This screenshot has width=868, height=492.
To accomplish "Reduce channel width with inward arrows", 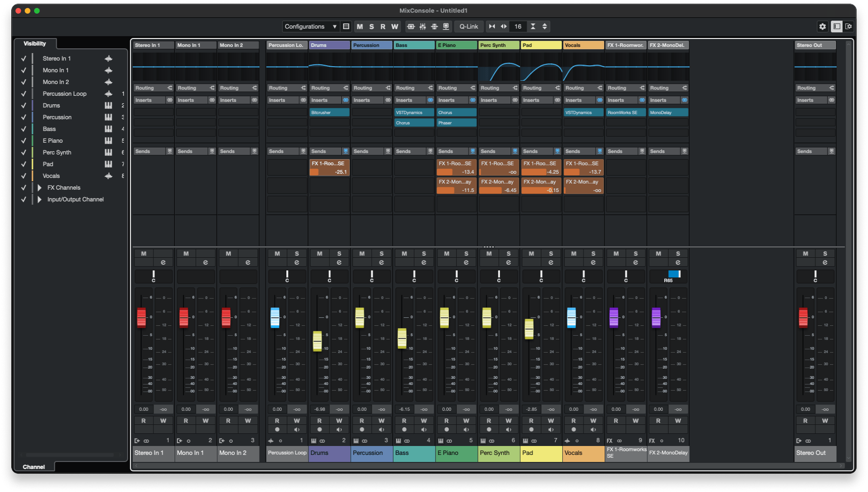I will pyautogui.click(x=492, y=27).
